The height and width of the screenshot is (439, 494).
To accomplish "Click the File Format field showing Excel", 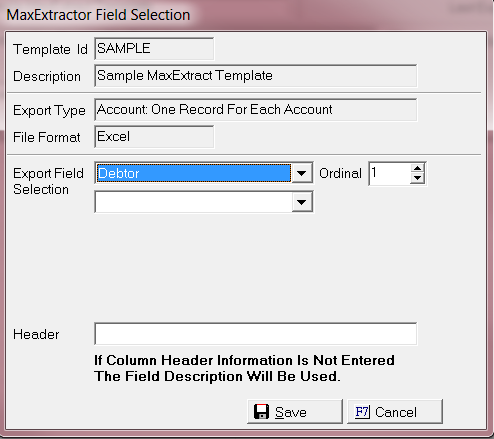I will point(154,137).
